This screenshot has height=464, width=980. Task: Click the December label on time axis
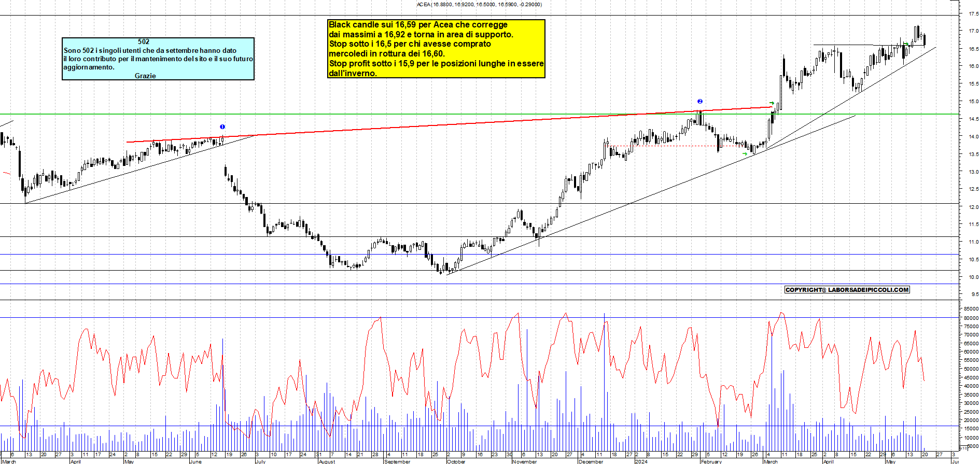point(591,461)
